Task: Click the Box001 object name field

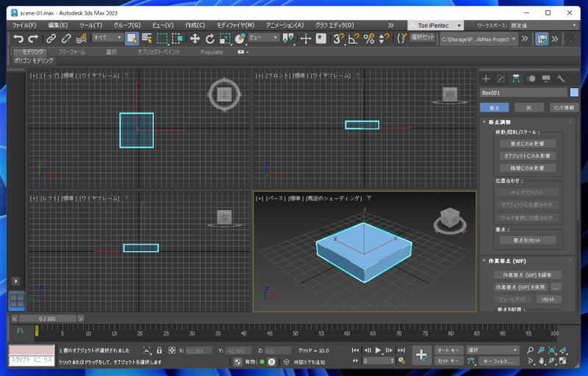Action: pyautogui.click(x=523, y=93)
